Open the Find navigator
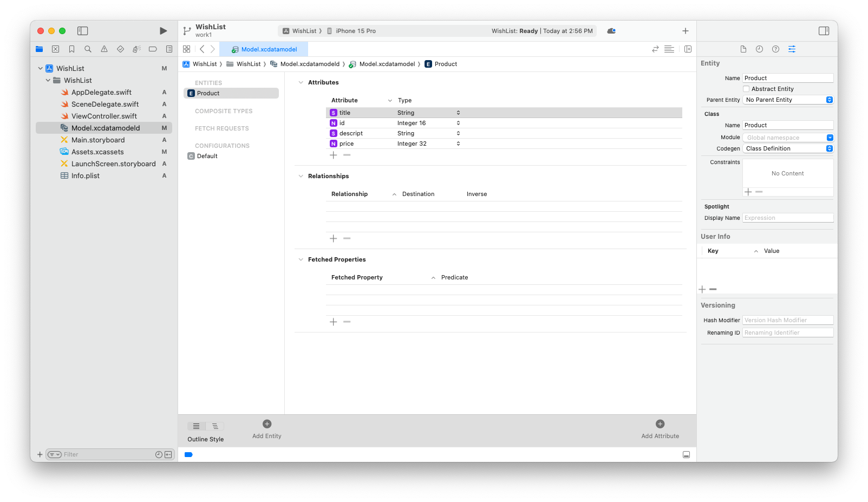Image resolution: width=868 pixels, height=502 pixels. click(88, 49)
